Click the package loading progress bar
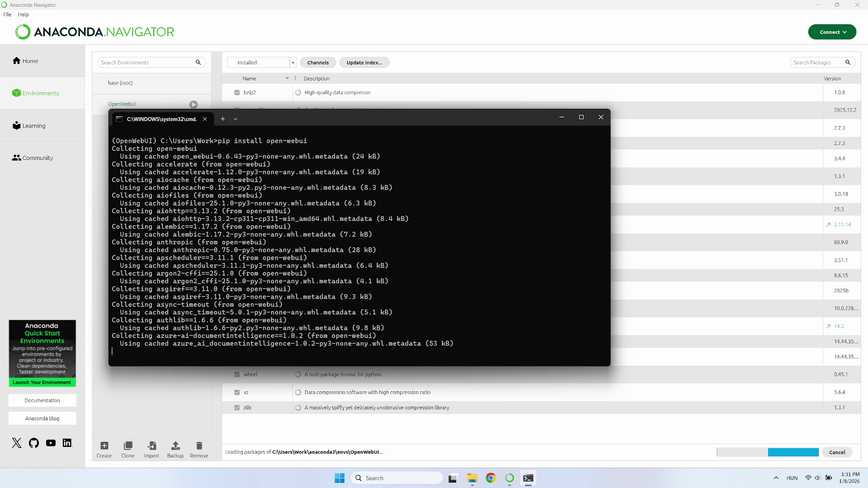Image resolution: width=868 pixels, height=488 pixels. [x=767, y=452]
